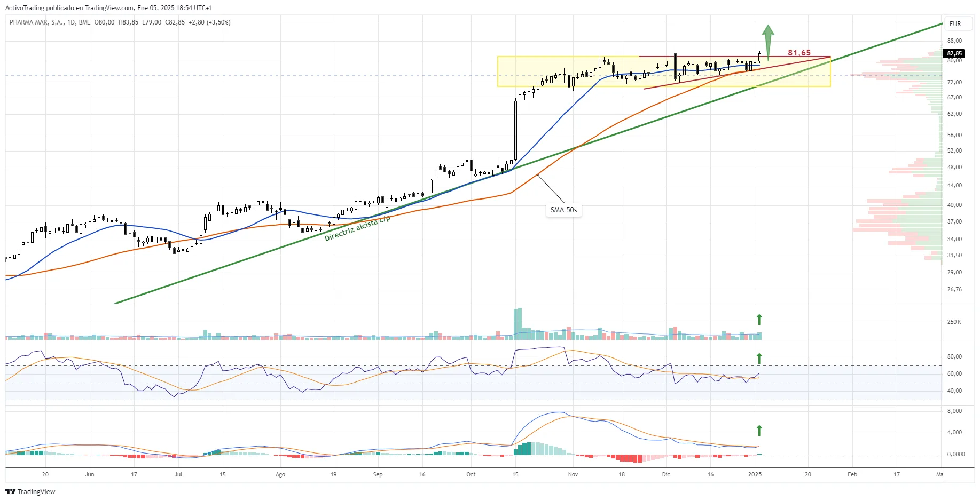Click the PHARMA MAR, S.A. symbol title

(36, 22)
